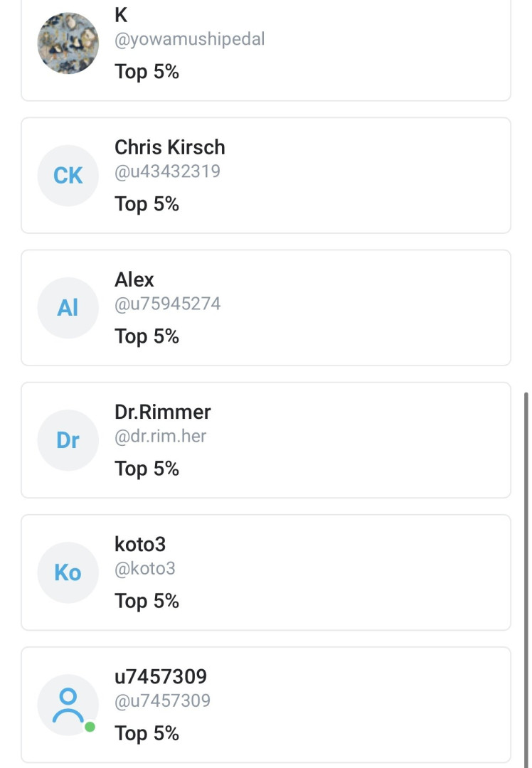
Task: Click the u7457309 display name
Action: pyautogui.click(x=161, y=676)
